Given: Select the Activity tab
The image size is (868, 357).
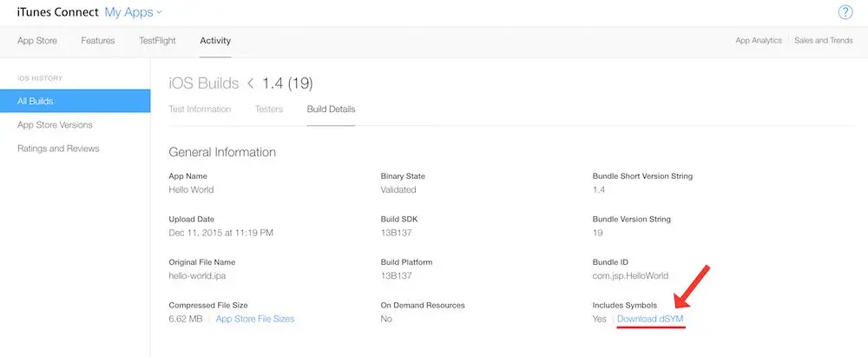Looking at the screenshot, I should [x=215, y=41].
